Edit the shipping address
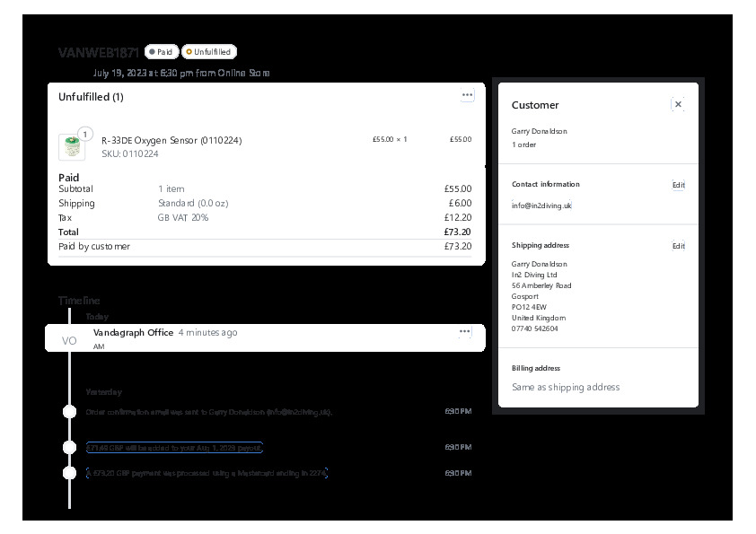The image size is (756, 534). (x=678, y=246)
